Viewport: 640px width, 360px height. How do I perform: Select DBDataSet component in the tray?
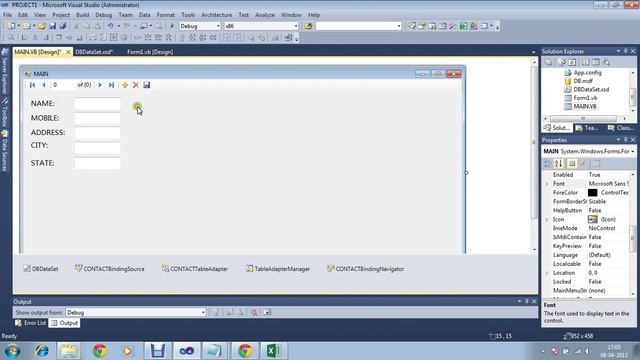point(41,269)
